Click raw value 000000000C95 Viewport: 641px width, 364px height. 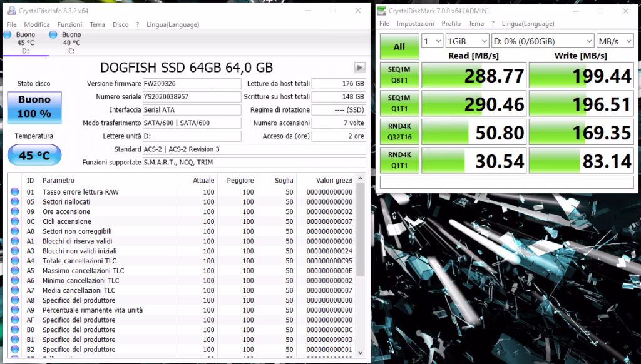coord(329,261)
